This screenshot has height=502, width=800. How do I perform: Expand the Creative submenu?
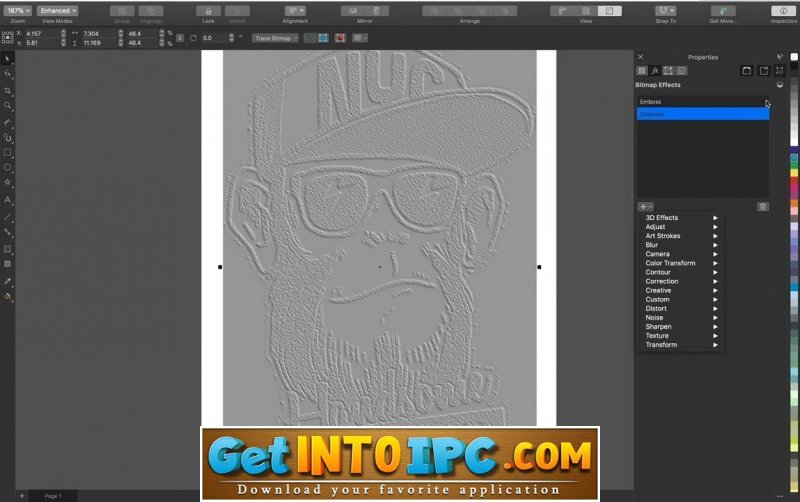click(x=681, y=290)
